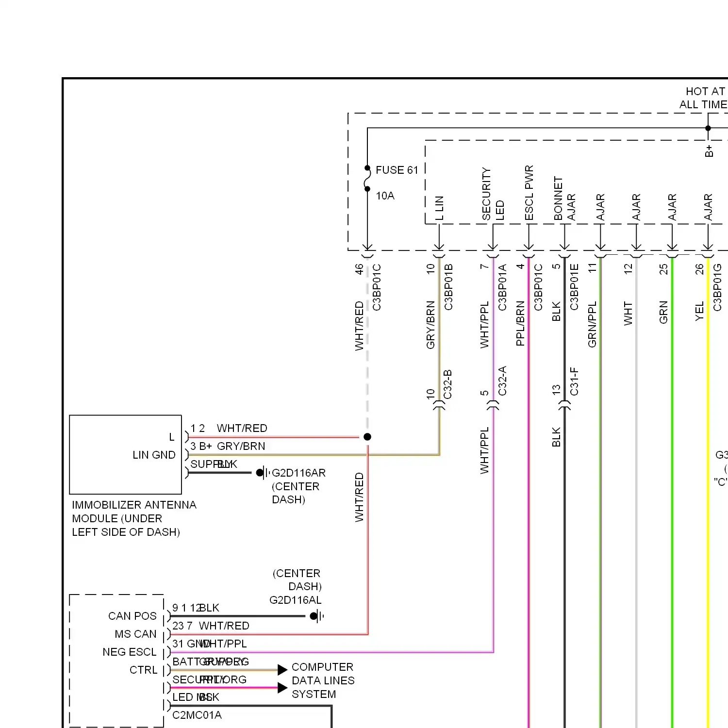The width and height of the screenshot is (728, 728).
Task: Click the FUSE 61 label
Action: coord(397,170)
